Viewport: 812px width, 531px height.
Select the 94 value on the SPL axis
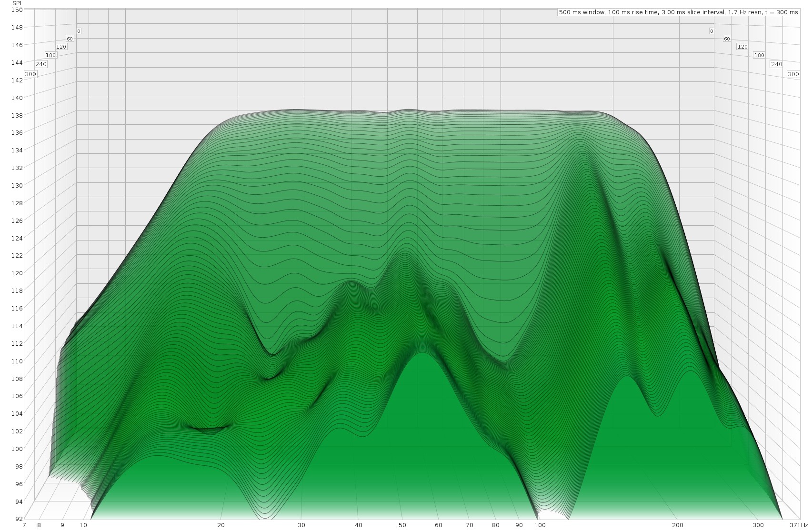19,502
